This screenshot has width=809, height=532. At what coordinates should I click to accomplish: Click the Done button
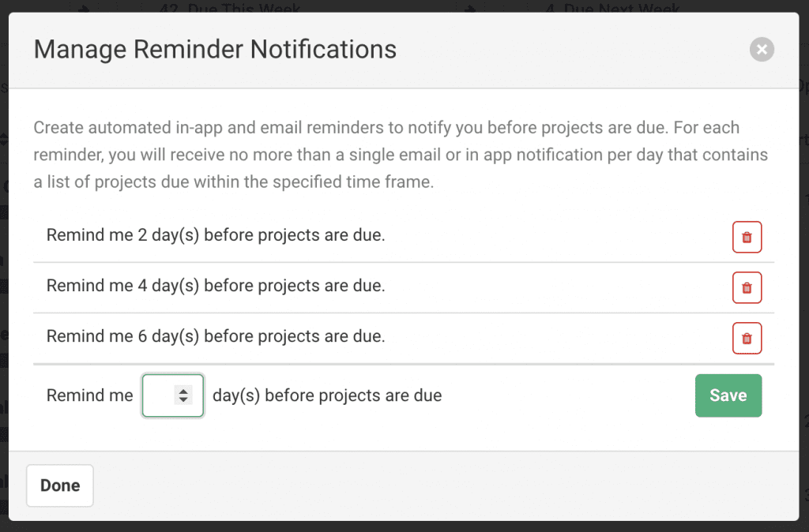pyautogui.click(x=60, y=485)
